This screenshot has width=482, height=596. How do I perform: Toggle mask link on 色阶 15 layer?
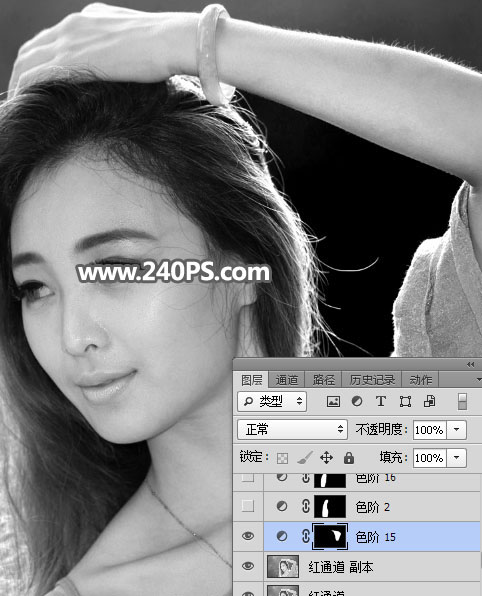(306, 536)
